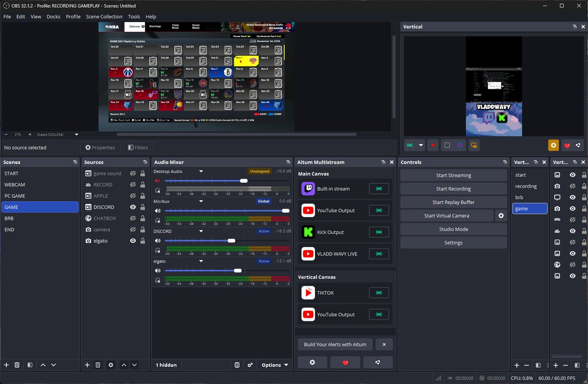Screen dimensions: 588x384
Task: Mute the DISCORD audio channel
Action: pyautogui.click(x=158, y=240)
